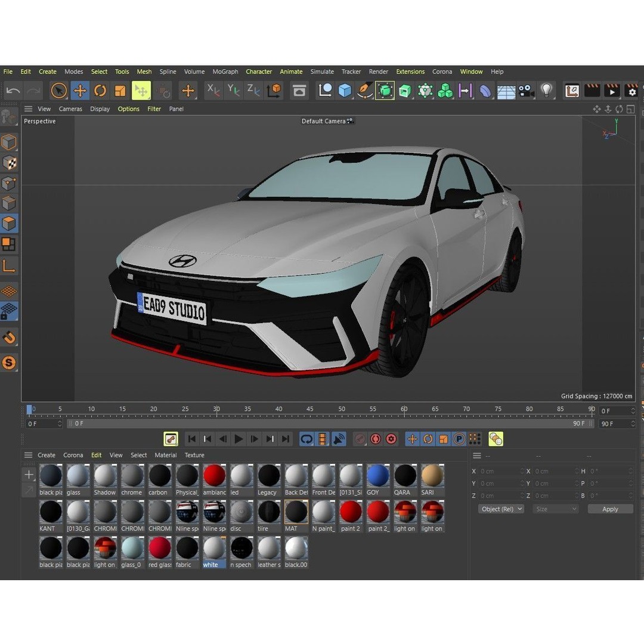This screenshot has width=644, height=644.
Task: Open Edit Render Settings gear clapboard
Action: (631, 91)
